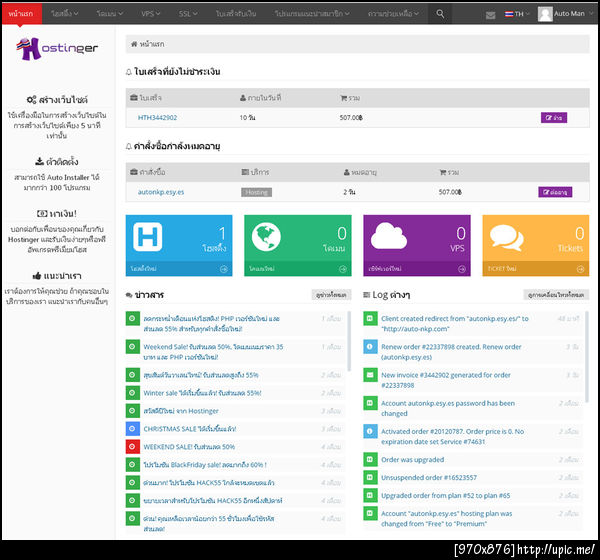Click the blue H hosting tile icon

point(148,237)
